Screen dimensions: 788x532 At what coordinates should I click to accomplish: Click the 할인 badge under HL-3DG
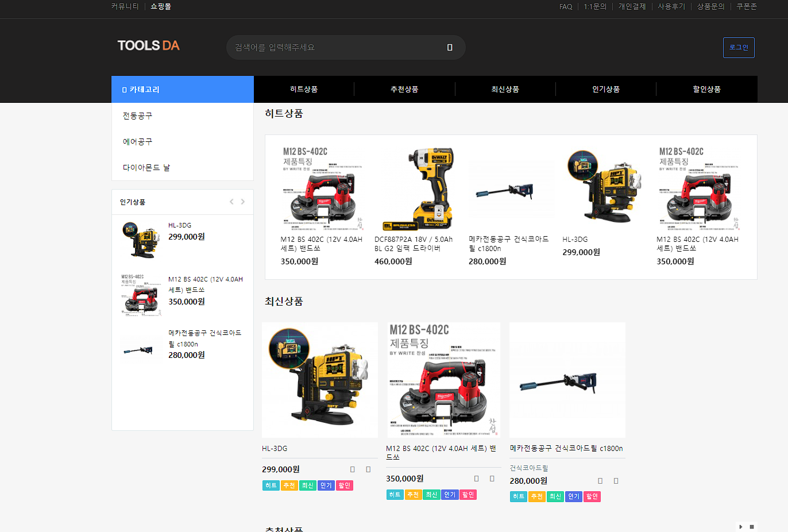click(345, 485)
